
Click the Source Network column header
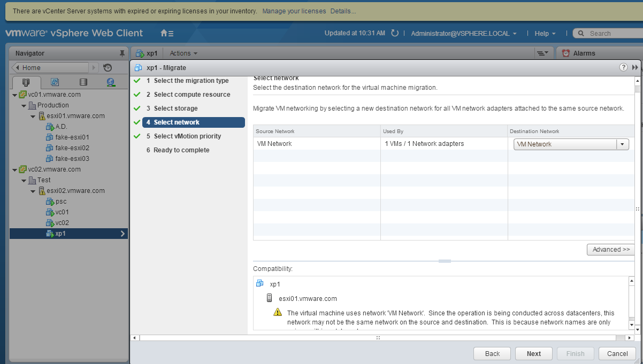(317, 131)
